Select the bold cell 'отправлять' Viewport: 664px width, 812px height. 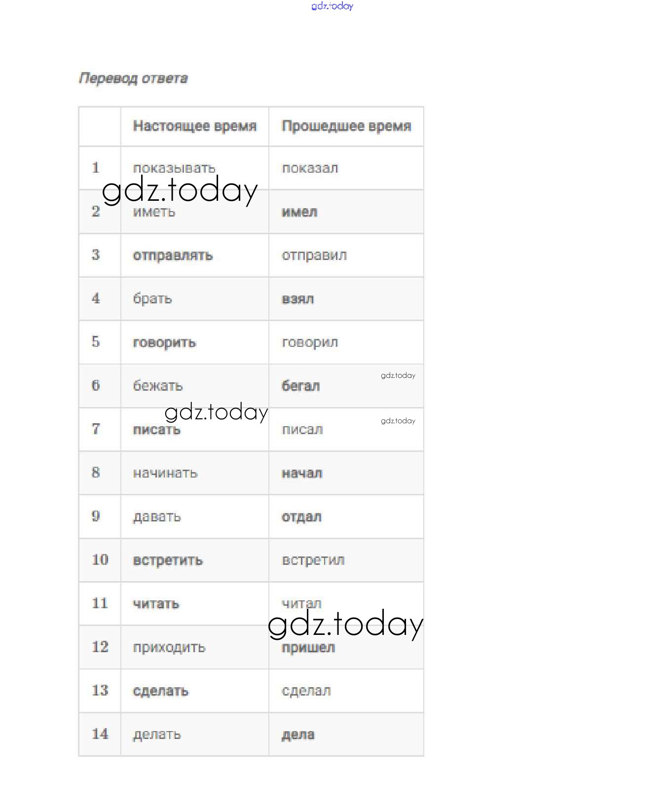pos(173,256)
